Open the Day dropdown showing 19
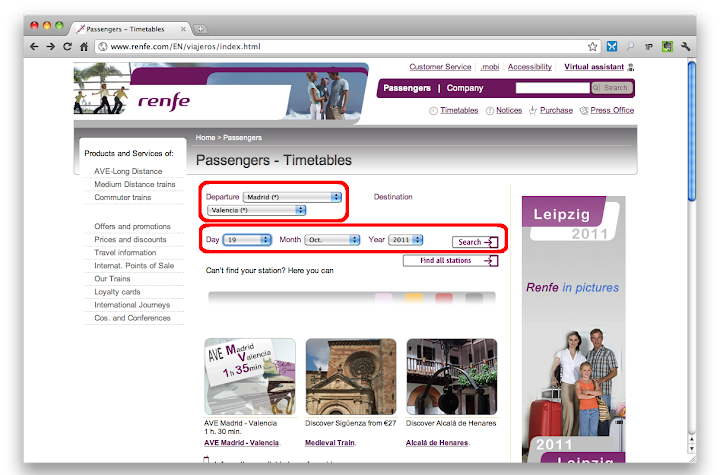Viewport: 720px width, 475px height. tap(247, 240)
